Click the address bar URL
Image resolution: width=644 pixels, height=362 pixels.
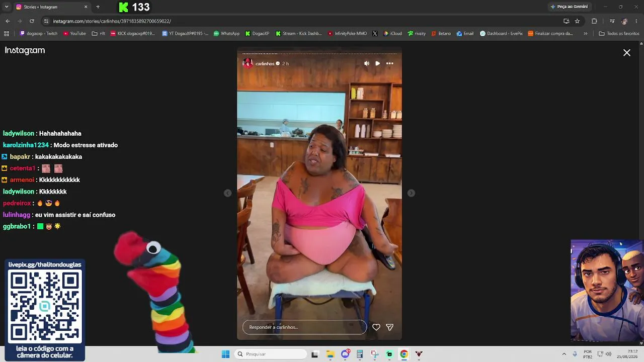pyautogui.click(x=112, y=21)
